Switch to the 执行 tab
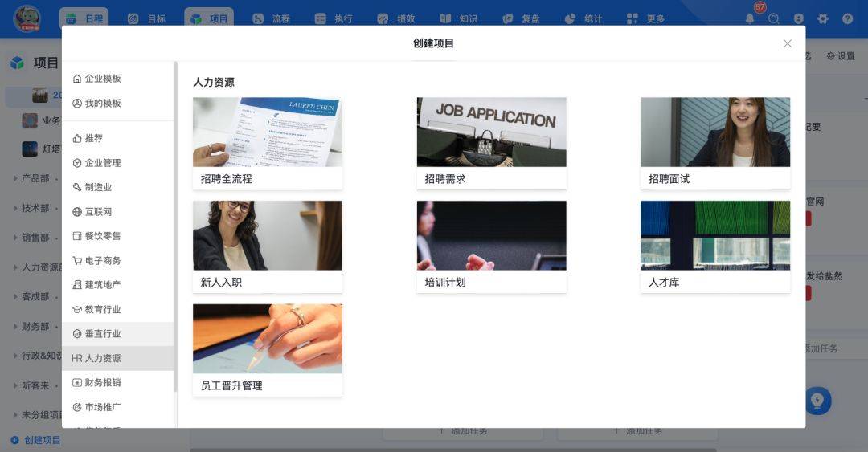Viewport: 868px width, 452px height. 334,18
